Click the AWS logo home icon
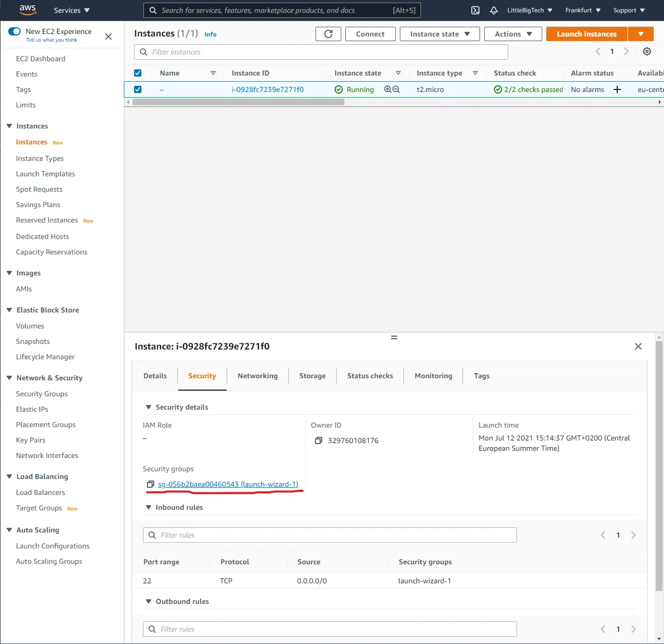This screenshot has width=664, height=644. 28,10
